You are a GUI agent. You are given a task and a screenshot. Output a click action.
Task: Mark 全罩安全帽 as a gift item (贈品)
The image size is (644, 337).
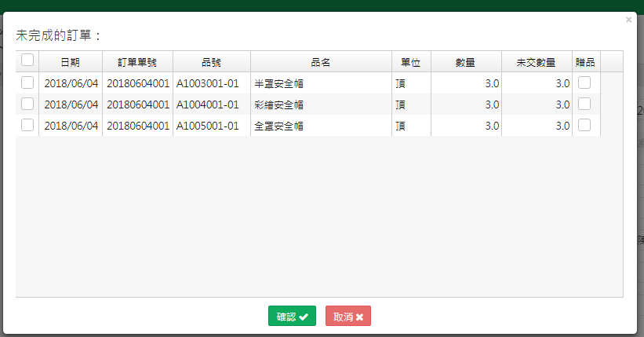coord(584,125)
